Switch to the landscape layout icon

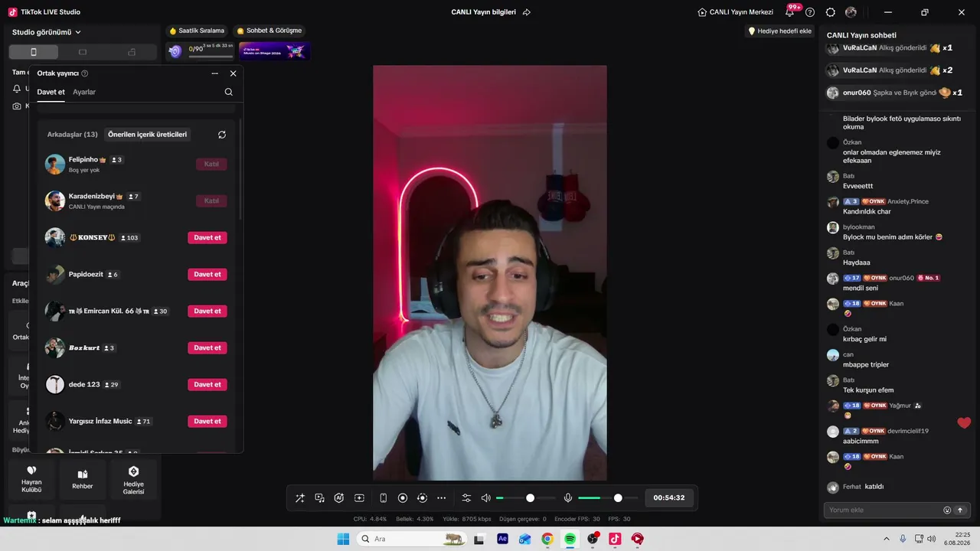[83, 52]
